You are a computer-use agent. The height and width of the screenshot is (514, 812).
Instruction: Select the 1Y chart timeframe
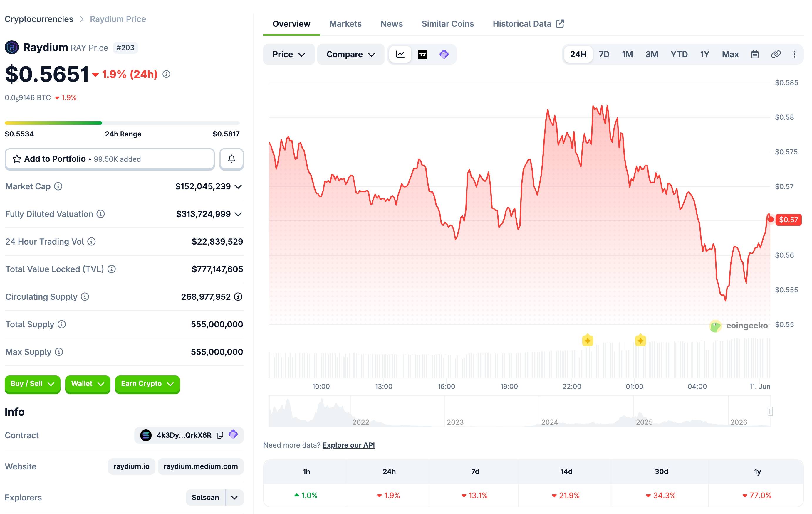(705, 54)
